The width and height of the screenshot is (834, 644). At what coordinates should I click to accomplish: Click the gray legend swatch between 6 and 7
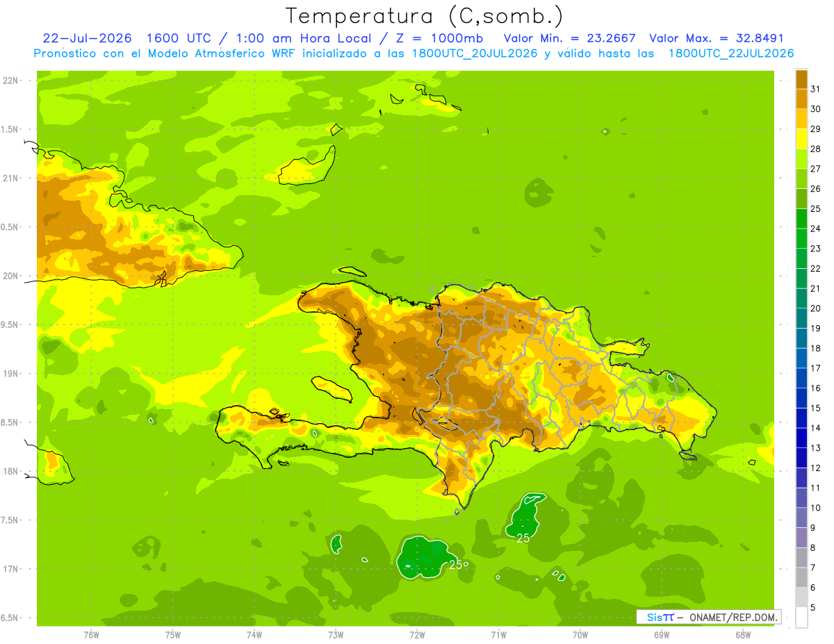point(801,577)
